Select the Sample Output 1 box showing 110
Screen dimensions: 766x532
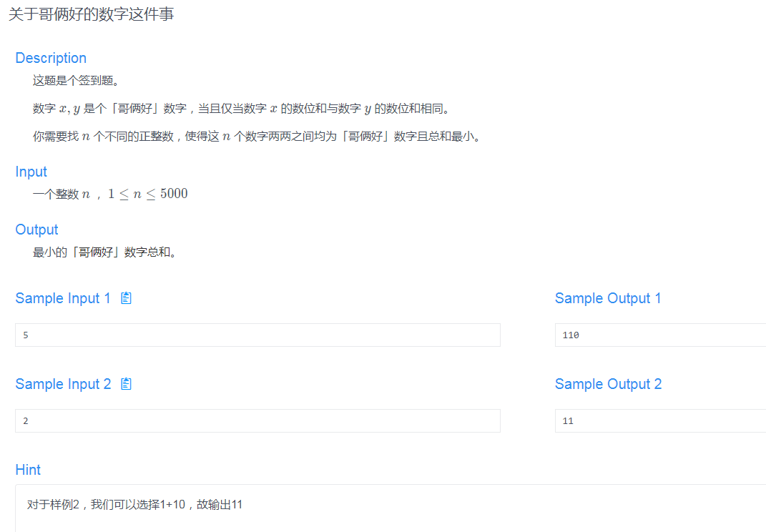tap(659, 335)
